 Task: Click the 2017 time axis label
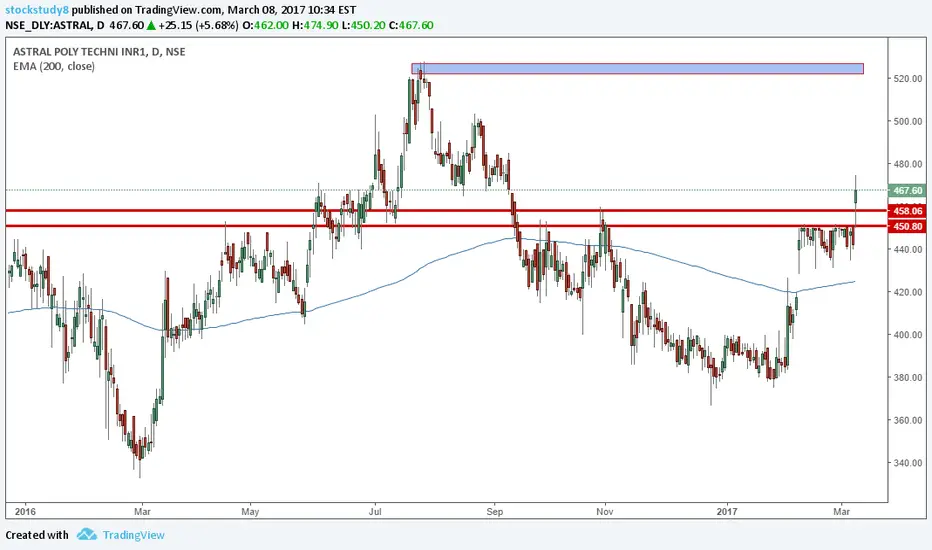coord(727,511)
